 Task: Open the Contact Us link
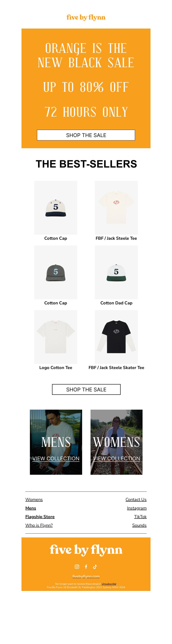pyautogui.click(x=136, y=499)
